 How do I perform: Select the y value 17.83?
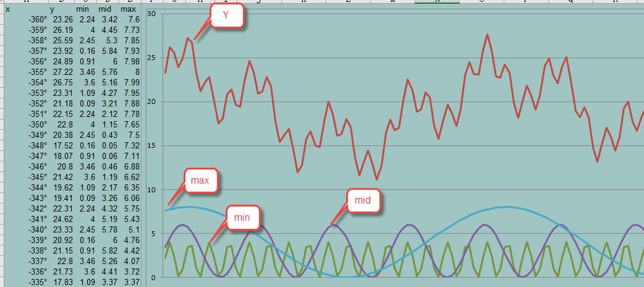63,282
